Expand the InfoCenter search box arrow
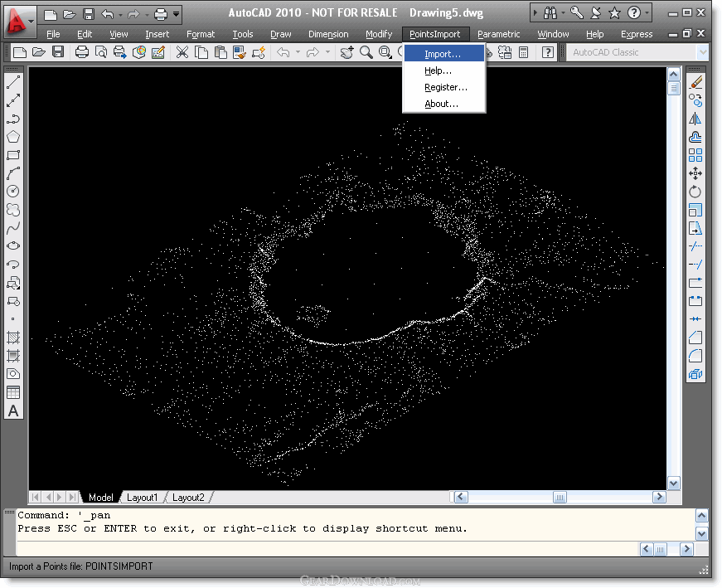This screenshot has height=588, width=722. tap(535, 13)
